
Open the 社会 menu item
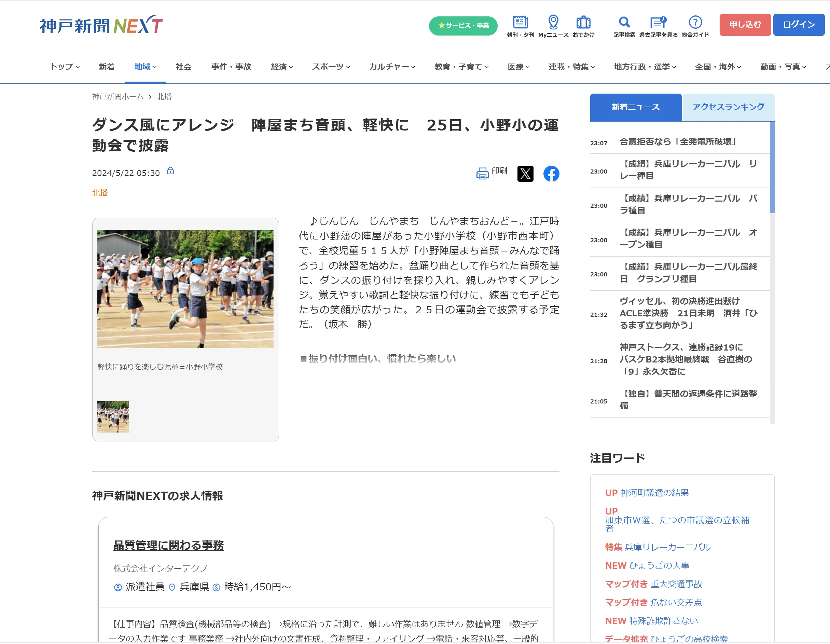[183, 67]
